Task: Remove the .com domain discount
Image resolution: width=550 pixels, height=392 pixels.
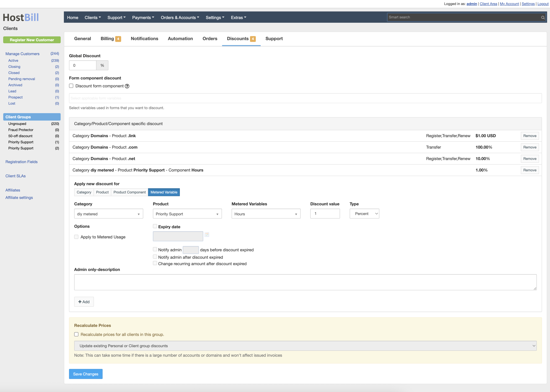Action: coord(530,147)
